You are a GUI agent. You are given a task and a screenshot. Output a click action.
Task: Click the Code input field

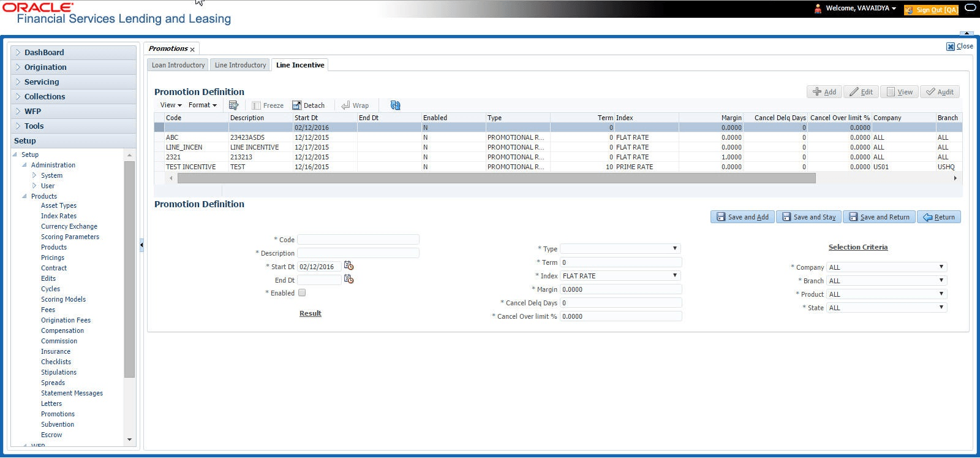pos(358,240)
